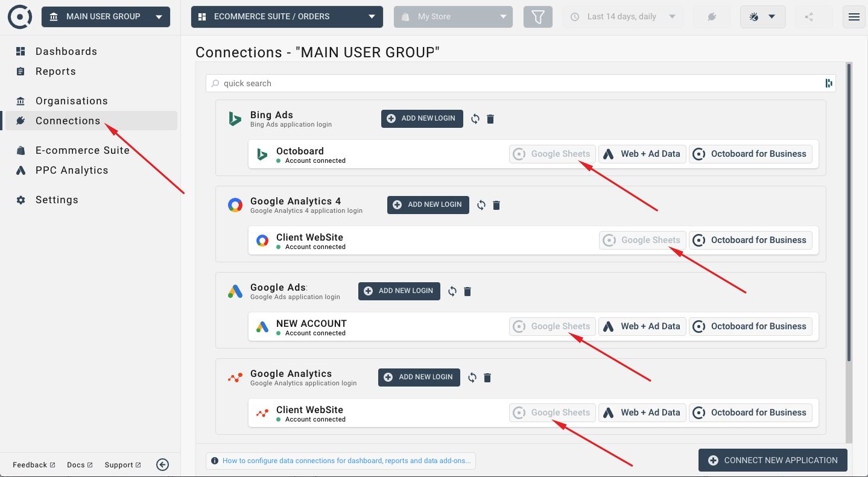Image resolution: width=868 pixels, height=477 pixels.
Task: Open the Support link
Action: click(x=122, y=465)
